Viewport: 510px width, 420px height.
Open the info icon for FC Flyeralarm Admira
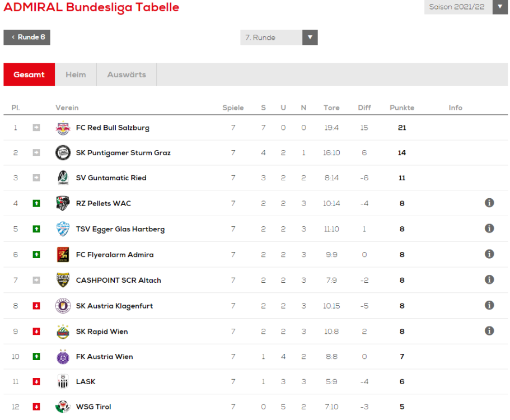[489, 254]
